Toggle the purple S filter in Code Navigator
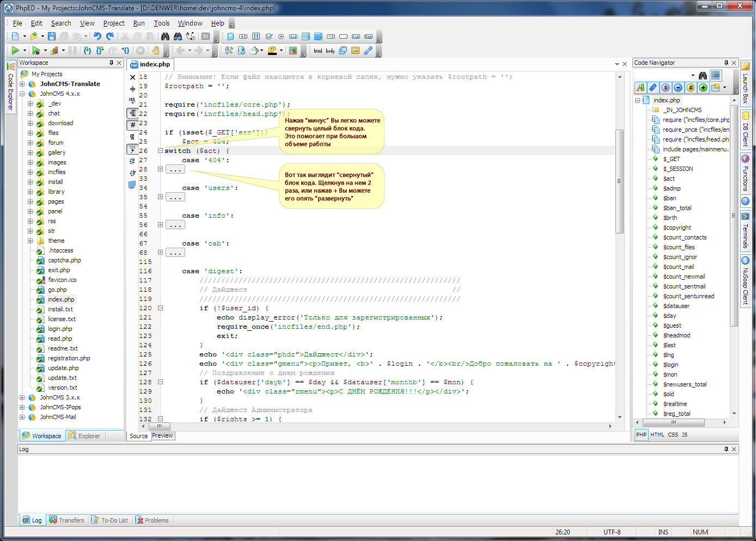 (x=666, y=88)
